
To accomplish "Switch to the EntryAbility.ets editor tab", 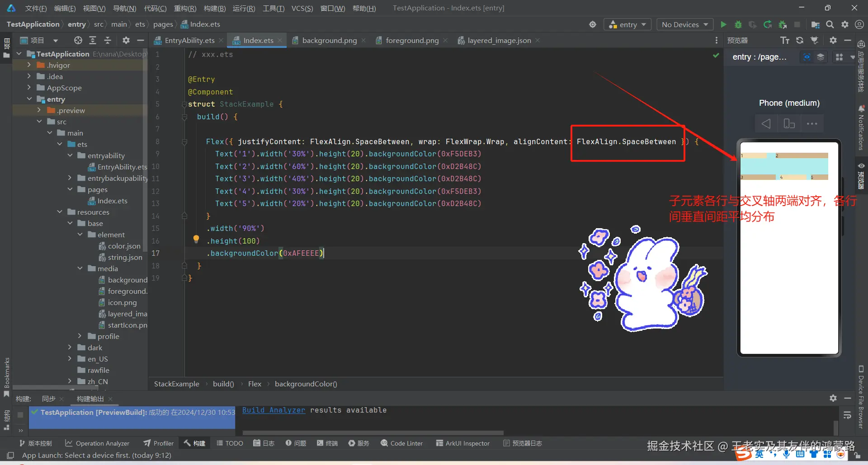I will pos(189,40).
